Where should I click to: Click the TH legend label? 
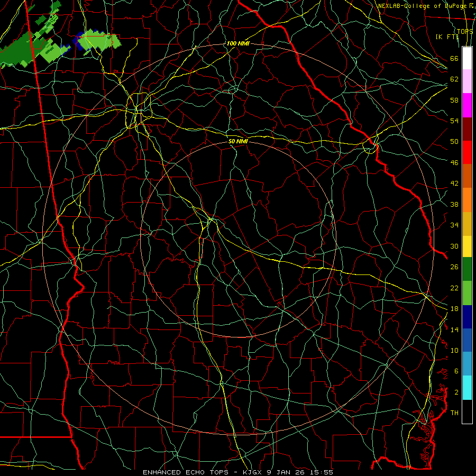pos(454,413)
